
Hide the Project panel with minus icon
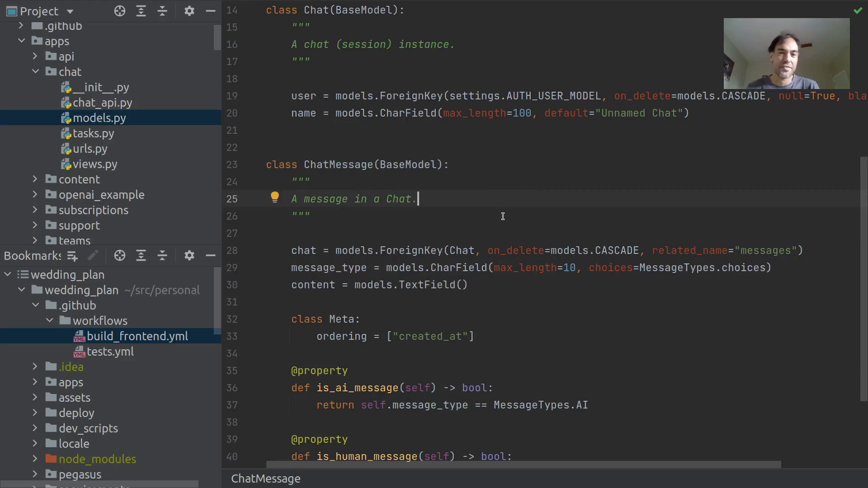[x=211, y=11]
